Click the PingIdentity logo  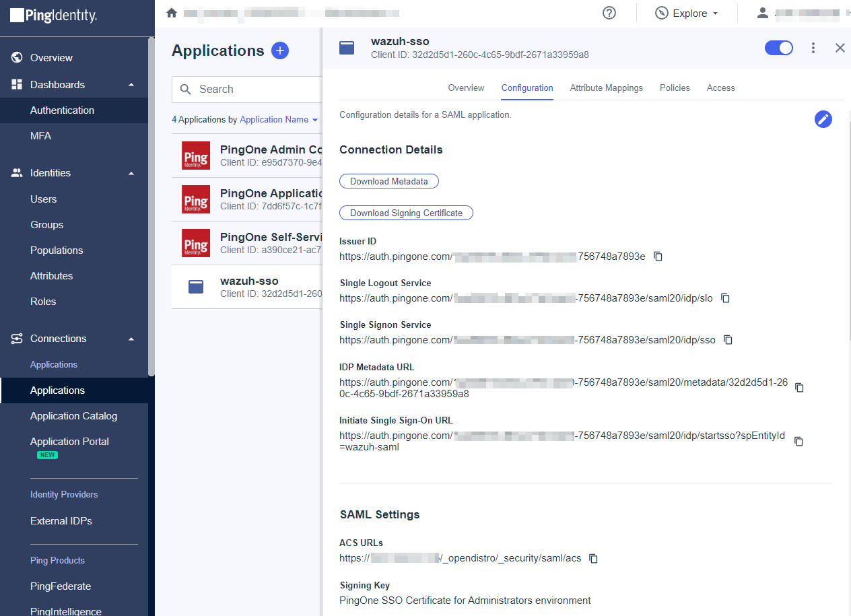[54, 15]
